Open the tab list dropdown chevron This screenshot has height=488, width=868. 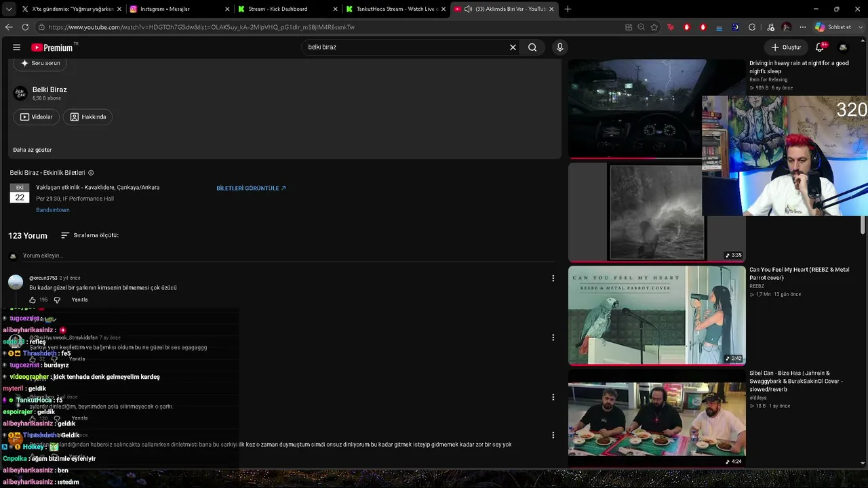point(9,9)
